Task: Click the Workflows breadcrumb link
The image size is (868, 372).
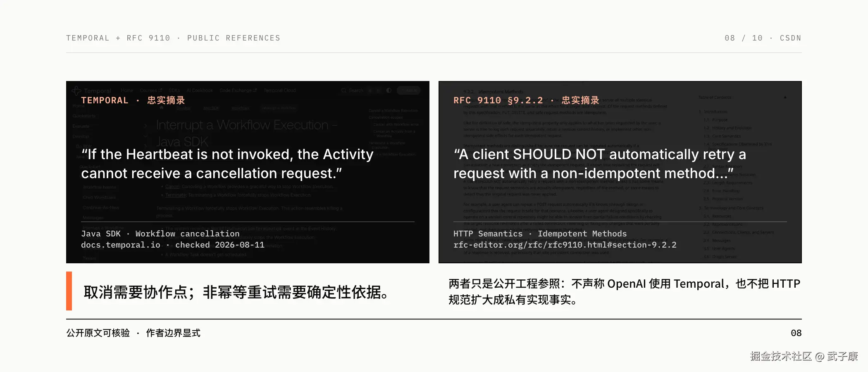Action: point(240,108)
